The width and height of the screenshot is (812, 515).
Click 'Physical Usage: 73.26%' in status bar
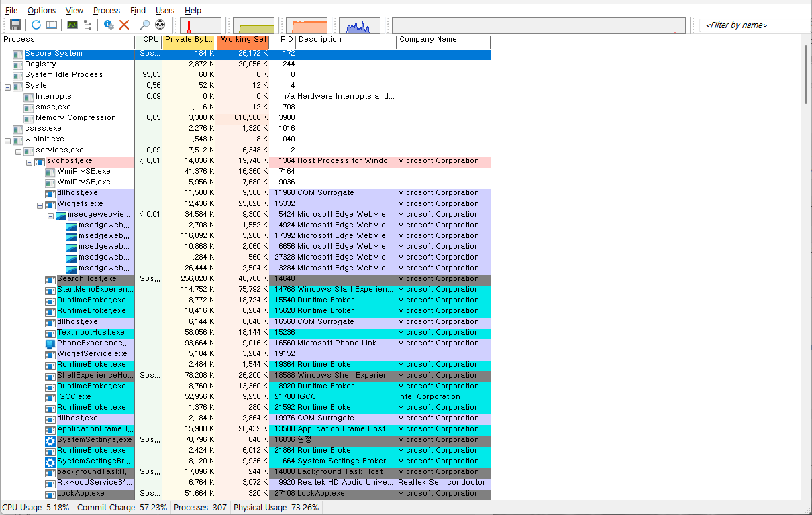tap(276, 508)
